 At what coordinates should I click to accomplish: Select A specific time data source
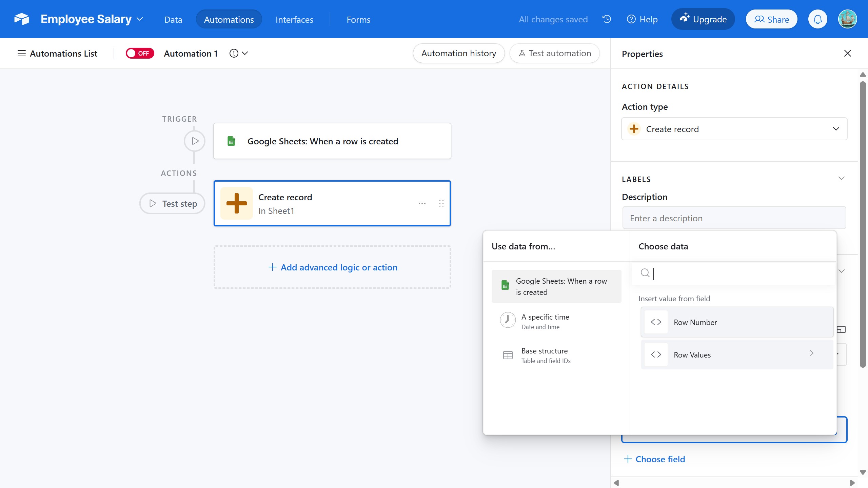pos(556,321)
